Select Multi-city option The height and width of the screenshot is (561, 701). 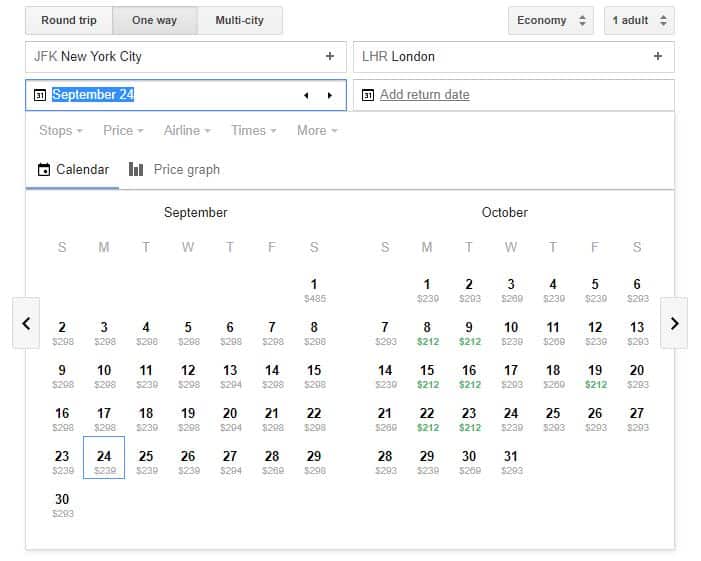click(240, 20)
